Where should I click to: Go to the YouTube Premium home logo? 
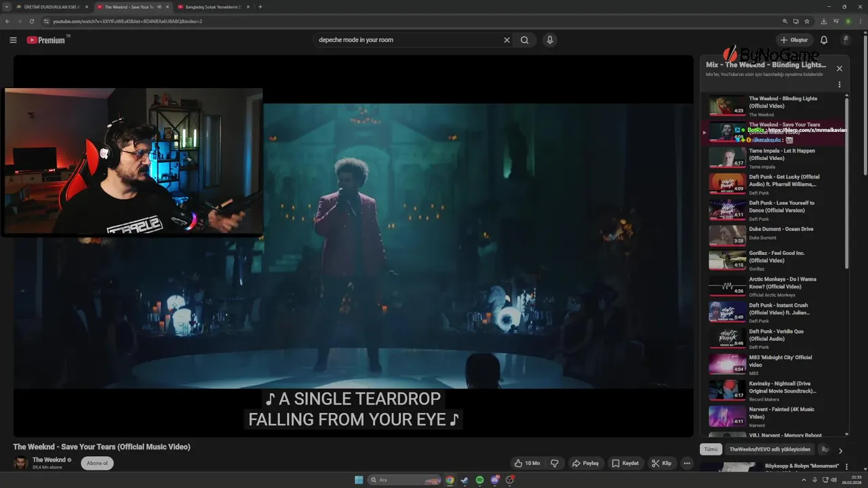point(47,40)
